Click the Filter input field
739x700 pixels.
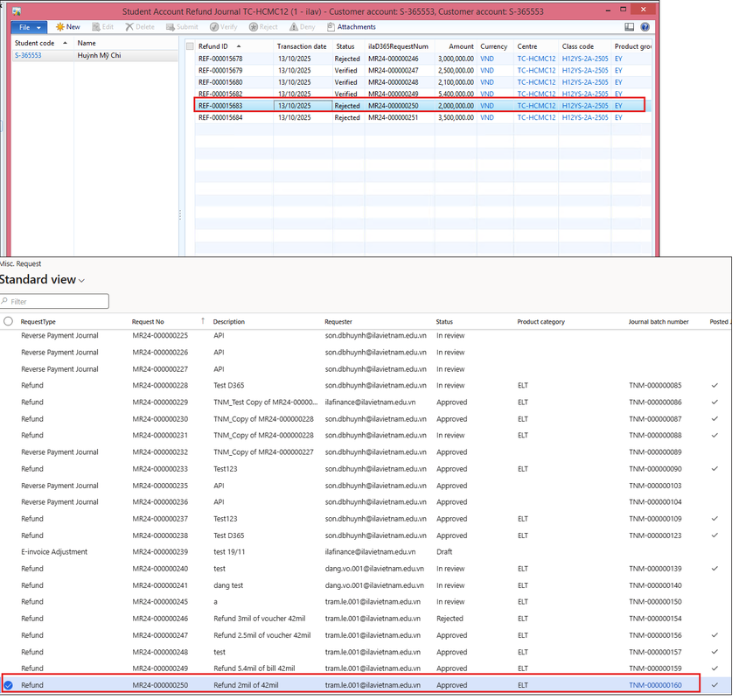[55, 301]
